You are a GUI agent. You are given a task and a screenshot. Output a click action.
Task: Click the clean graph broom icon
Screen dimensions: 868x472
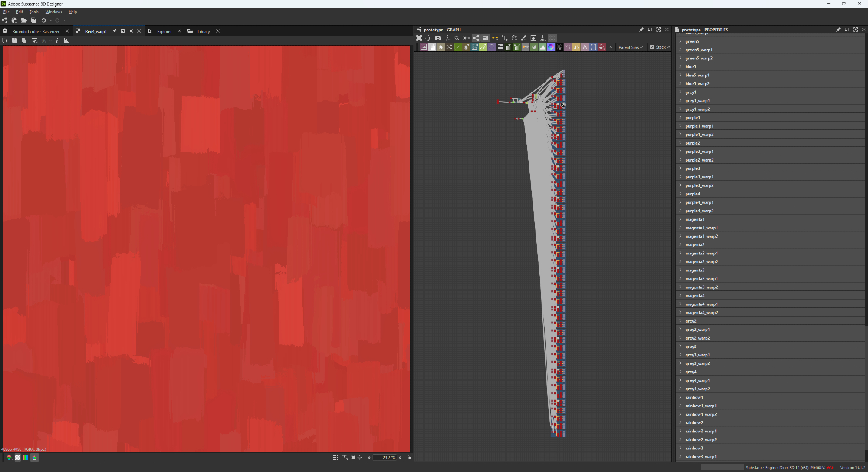(x=542, y=38)
